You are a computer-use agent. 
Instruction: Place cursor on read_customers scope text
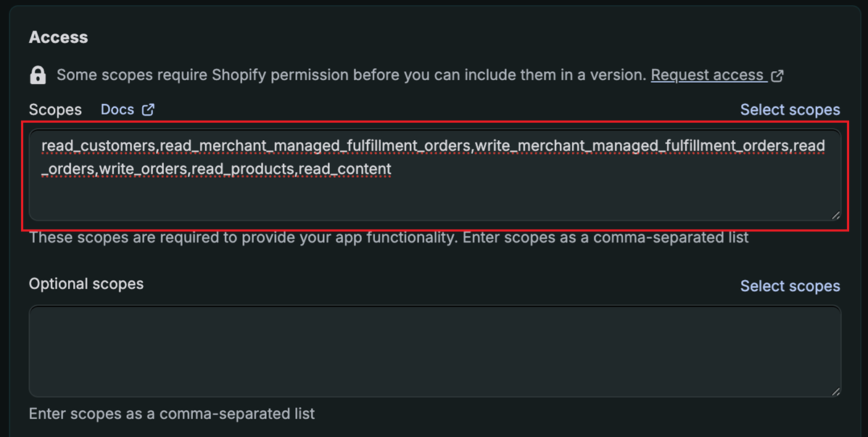(x=98, y=146)
